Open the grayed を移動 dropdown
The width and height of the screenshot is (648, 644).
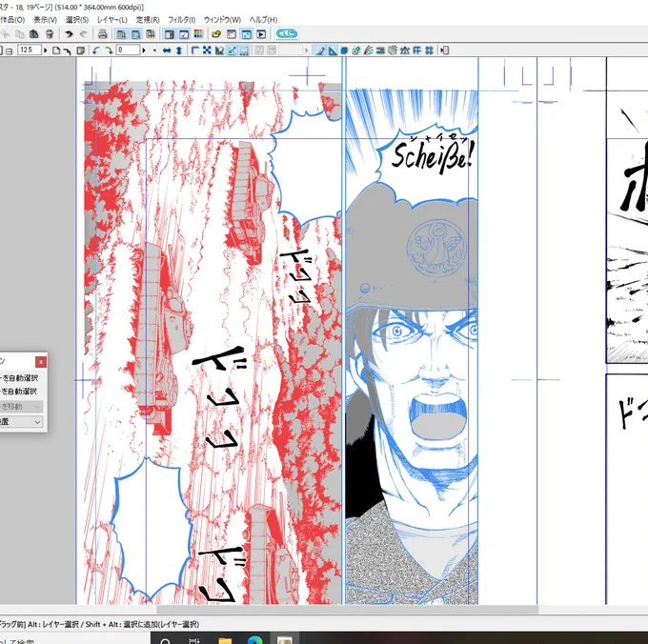(x=21, y=407)
